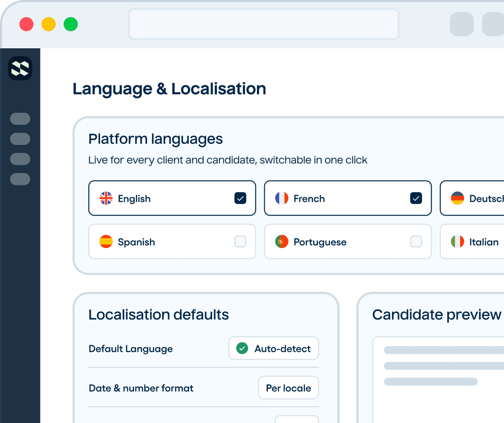Click the yellow minimize window button
The width and height of the screenshot is (504, 423).
(48, 24)
